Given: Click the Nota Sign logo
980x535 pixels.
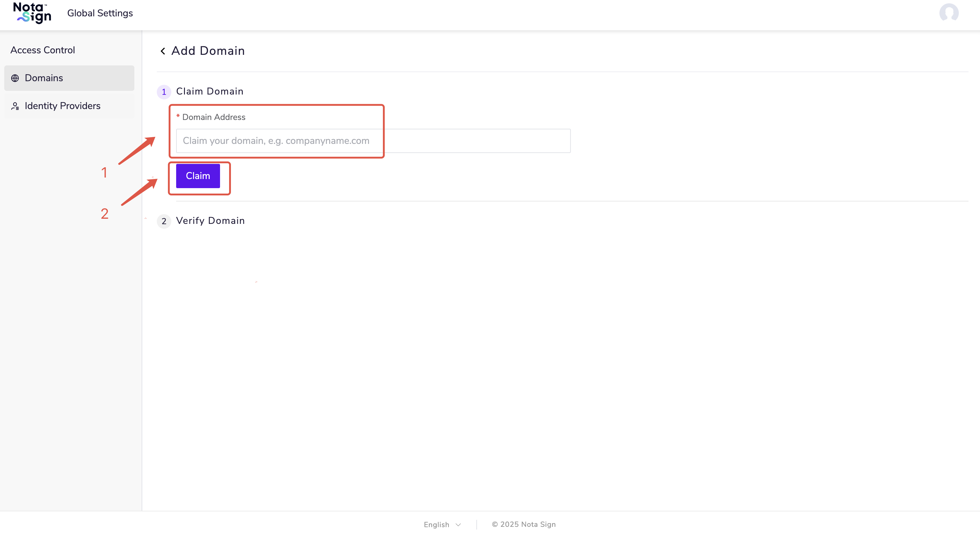Looking at the screenshot, I should 32,13.
